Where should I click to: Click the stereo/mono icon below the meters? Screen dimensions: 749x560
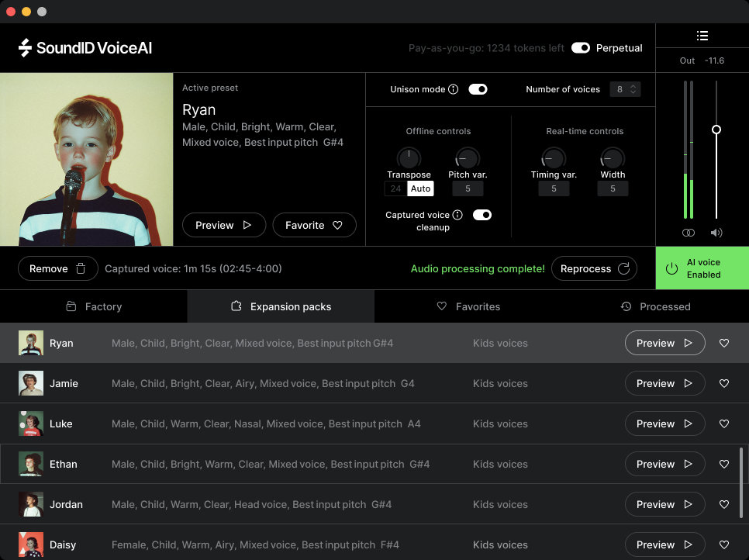[x=688, y=232]
